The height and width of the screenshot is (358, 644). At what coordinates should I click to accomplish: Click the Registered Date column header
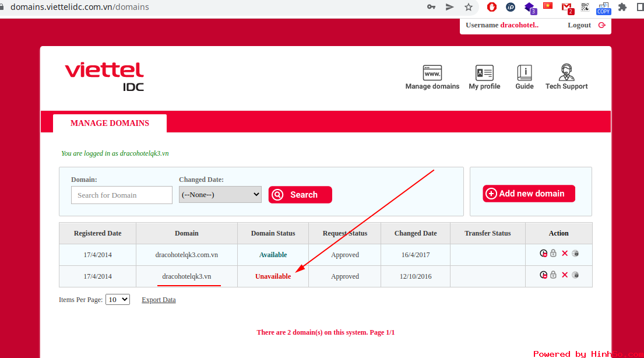98,233
